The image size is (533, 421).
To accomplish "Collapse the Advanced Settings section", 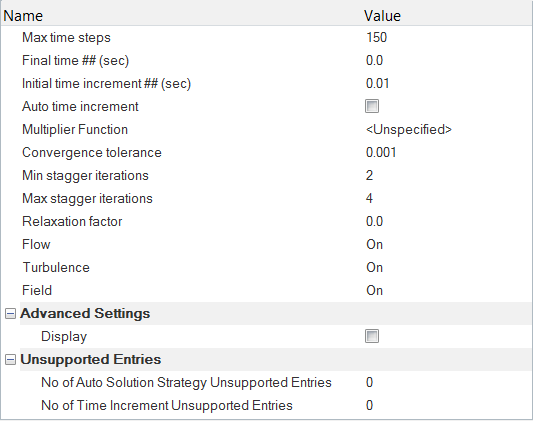I will tap(10, 313).
